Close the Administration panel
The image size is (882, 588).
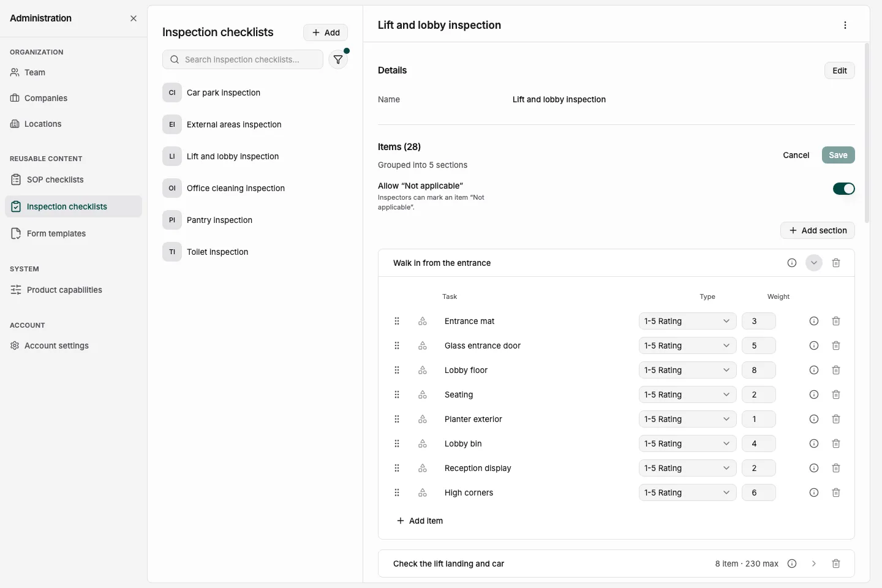pos(134,18)
